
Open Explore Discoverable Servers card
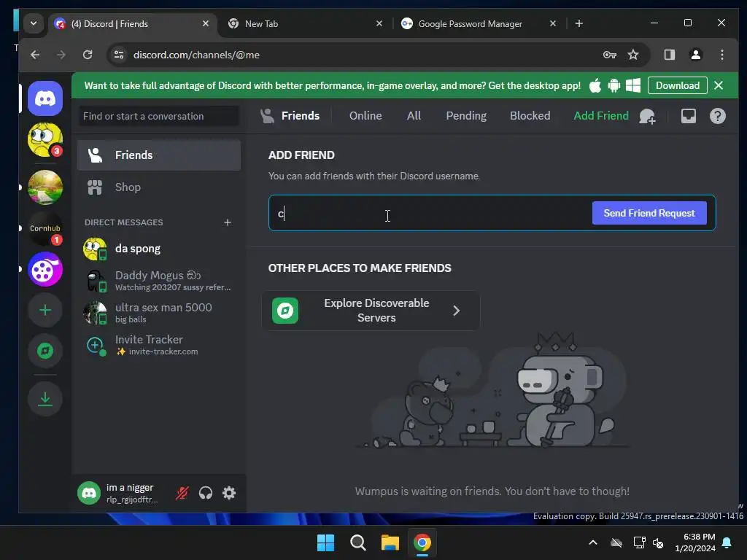coord(371,311)
